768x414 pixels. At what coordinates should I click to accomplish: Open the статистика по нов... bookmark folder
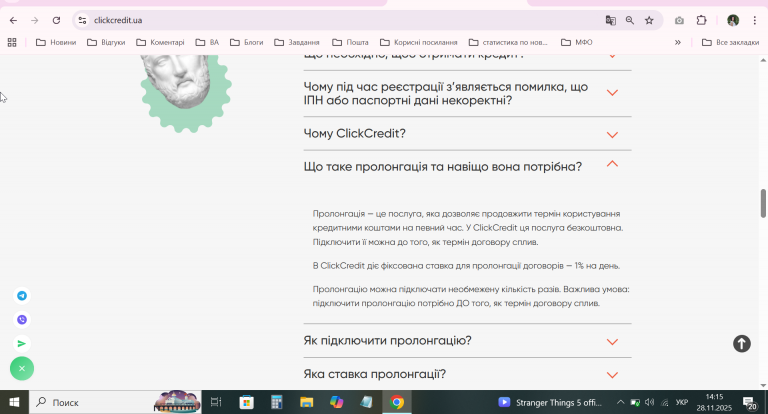(508, 43)
